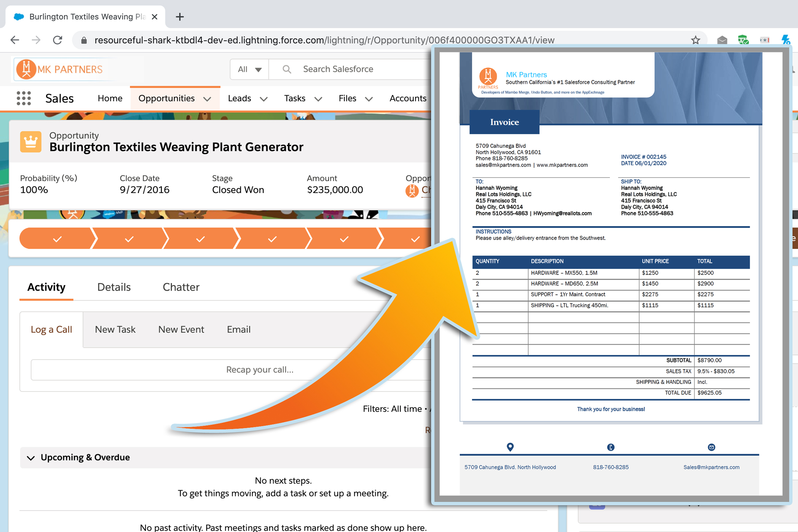The image size is (798, 532).
Task: Click the Opportunity crown icon
Action: tap(31, 142)
